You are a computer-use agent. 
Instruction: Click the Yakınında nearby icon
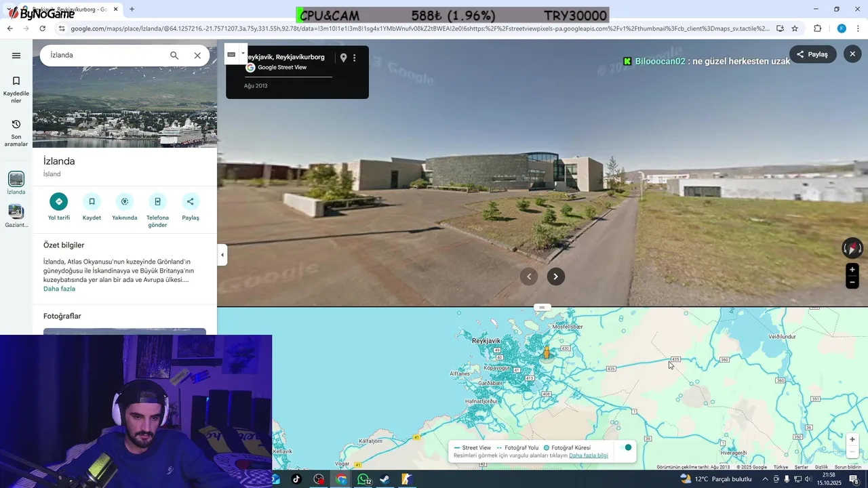125,201
